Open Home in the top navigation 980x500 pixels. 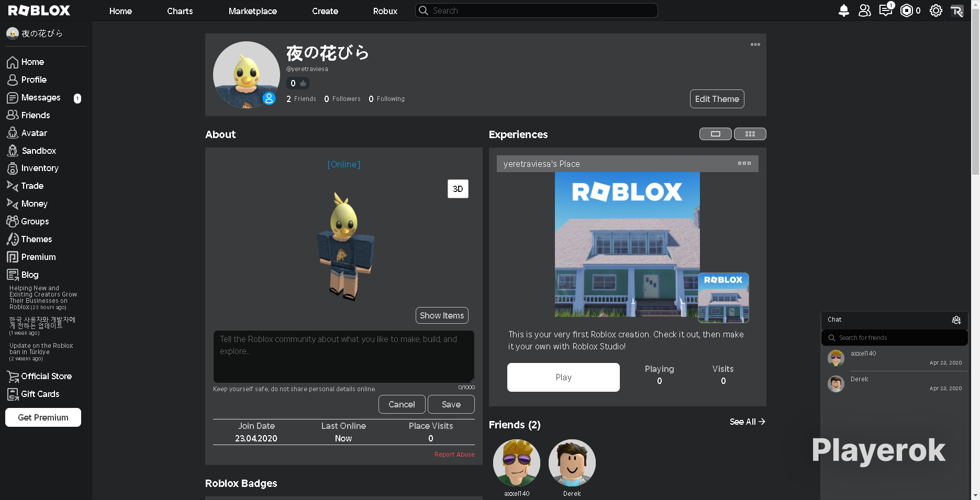(120, 11)
